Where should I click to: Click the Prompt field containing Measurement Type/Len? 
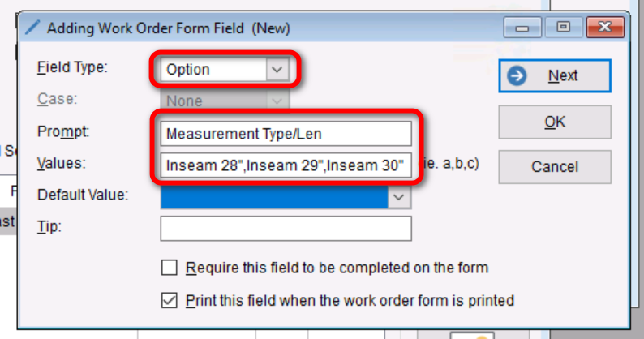(x=286, y=133)
